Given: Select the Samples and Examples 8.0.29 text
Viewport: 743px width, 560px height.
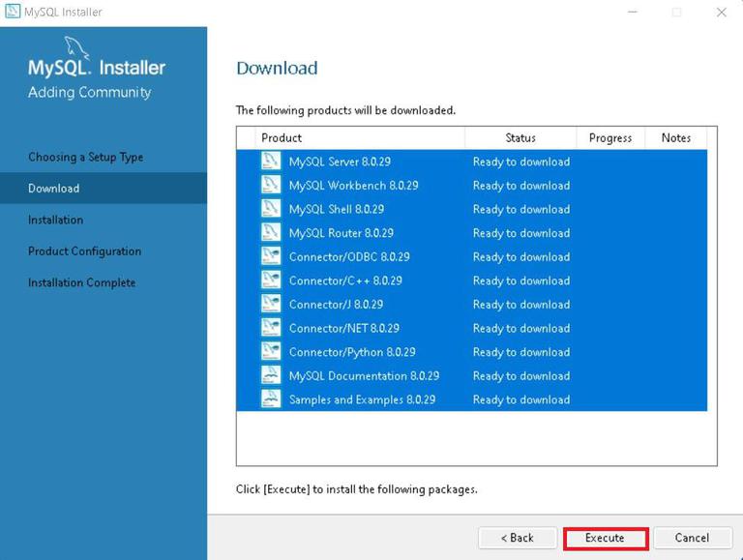Looking at the screenshot, I should pyautogui.click(x=362, y=399).
